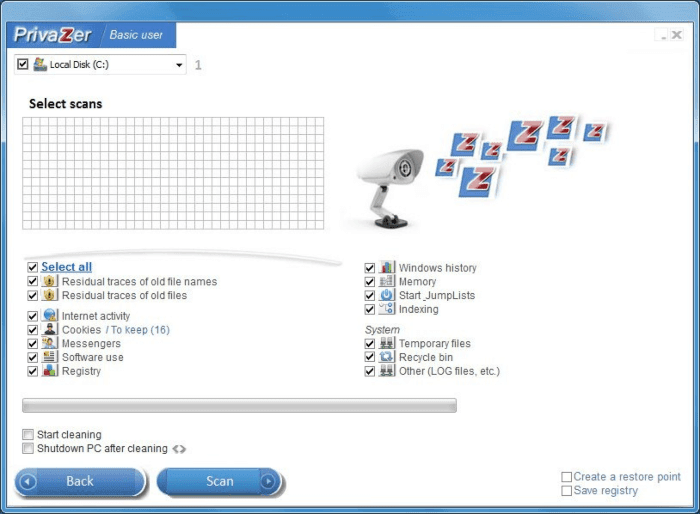
Task: Toggle Other (LOG files, etc.) checkbox
Action: click(369, 371)
